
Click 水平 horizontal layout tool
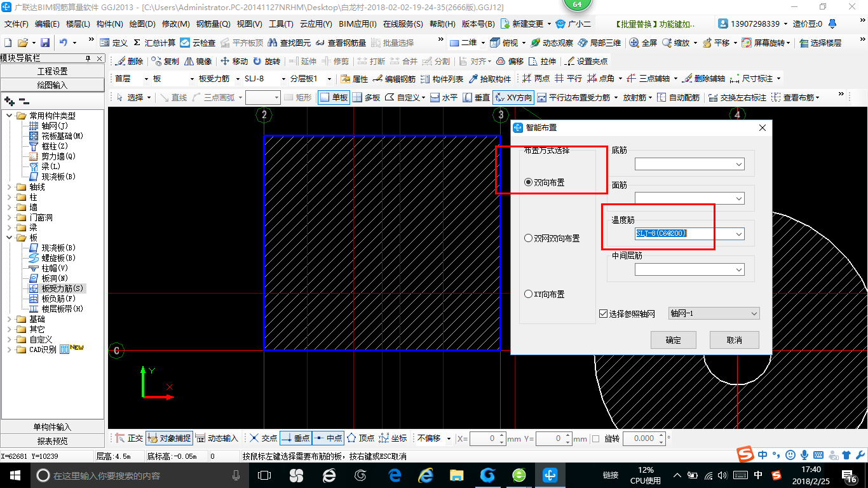444,97
